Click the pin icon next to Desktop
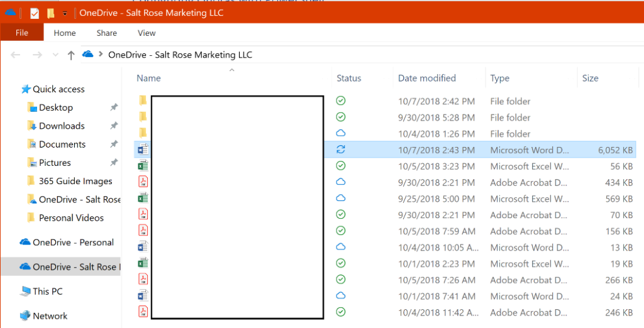 pos(114,107)
